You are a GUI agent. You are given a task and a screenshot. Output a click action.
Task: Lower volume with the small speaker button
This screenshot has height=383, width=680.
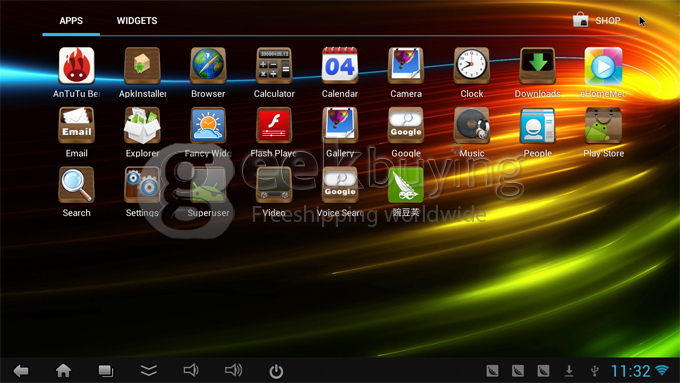tap(191, 370)
